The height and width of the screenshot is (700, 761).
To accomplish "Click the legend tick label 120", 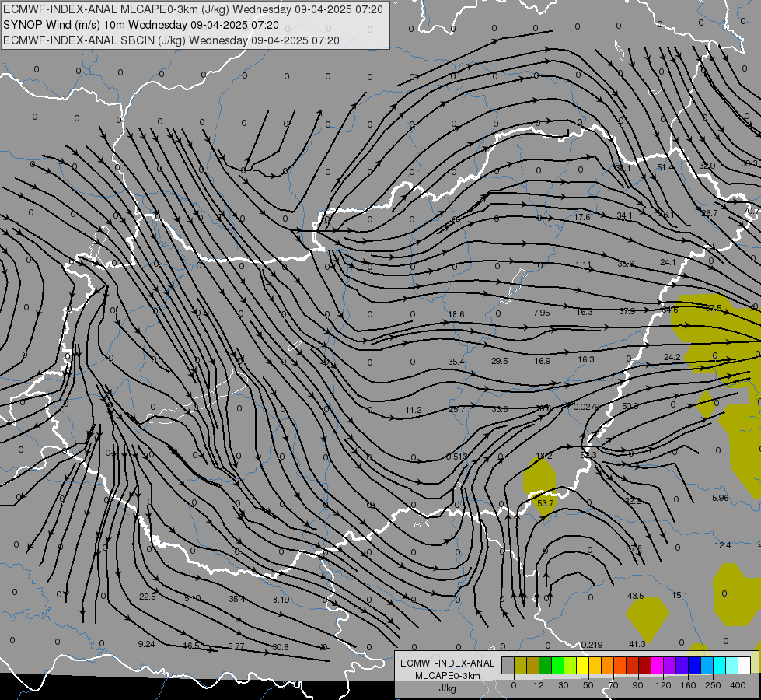I will pos(663,685).
